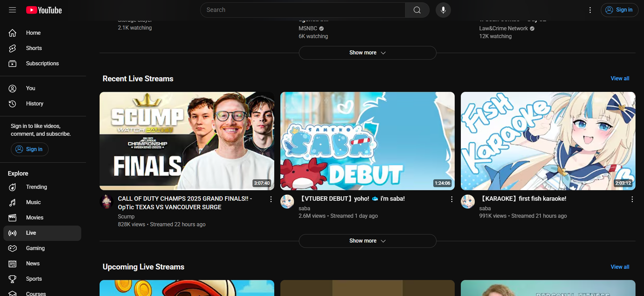Open the Scump channel name link
This screenshot has height=296, width=644.
pyautogui.click(x=126, y=217)
